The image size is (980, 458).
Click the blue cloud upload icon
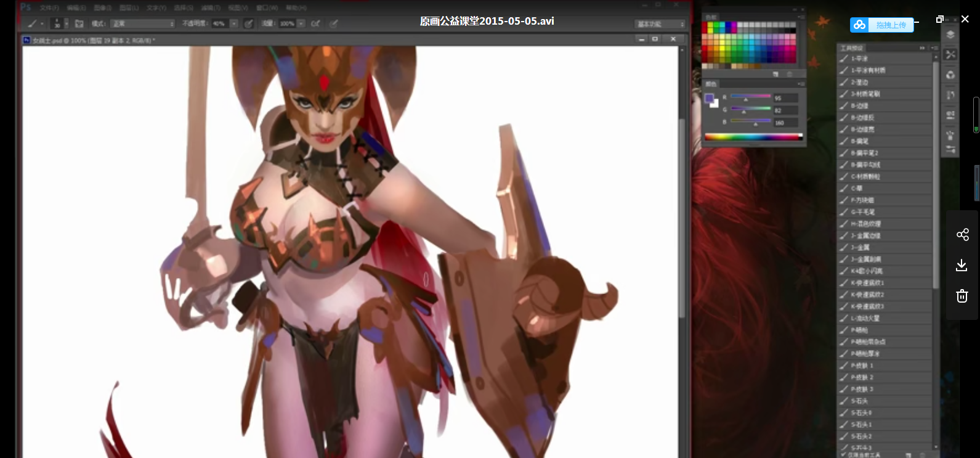[x=859, y=25]
